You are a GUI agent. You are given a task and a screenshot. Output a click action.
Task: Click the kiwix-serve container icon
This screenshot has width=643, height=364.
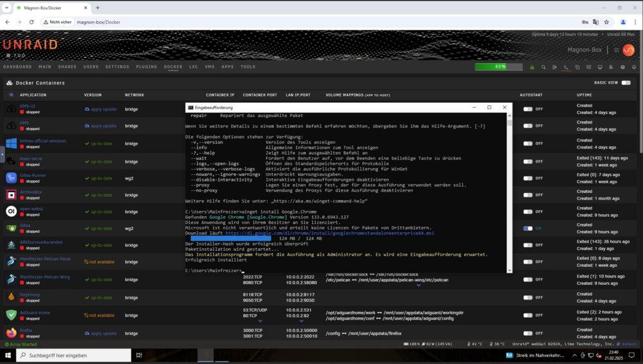click(x=11, y=161)
